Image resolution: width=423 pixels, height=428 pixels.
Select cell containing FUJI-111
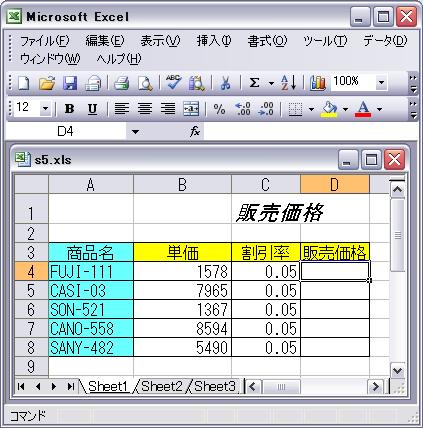91,271
